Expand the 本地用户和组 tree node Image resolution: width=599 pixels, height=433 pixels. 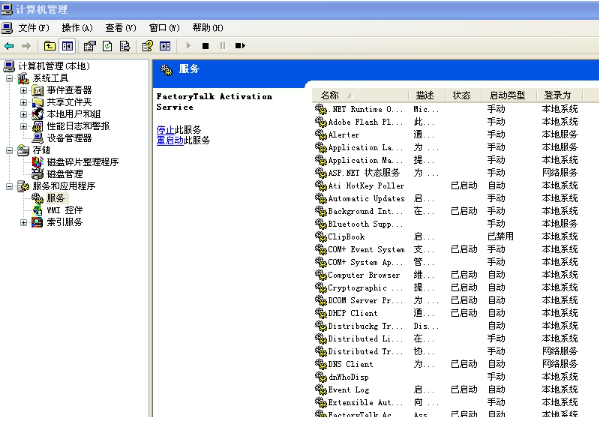point(24,114)
